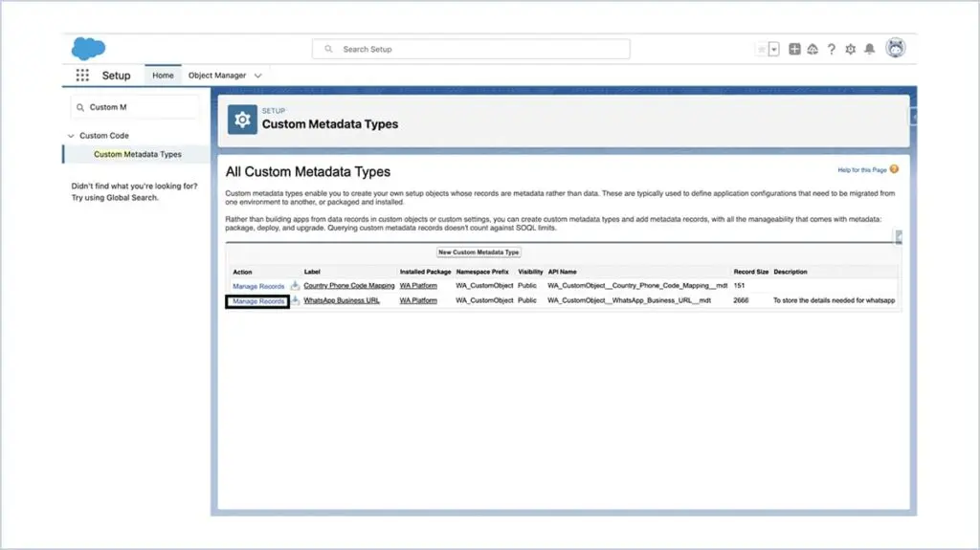
Task: Select API name WA_CustomObject__WhatsApp_Business_URL__mdt
Action: [629, 300]
